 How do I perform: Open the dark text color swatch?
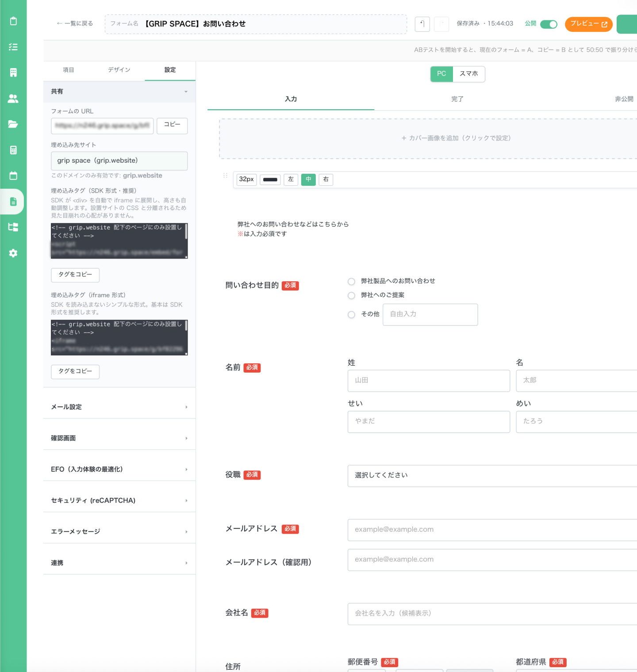(270, 179)
